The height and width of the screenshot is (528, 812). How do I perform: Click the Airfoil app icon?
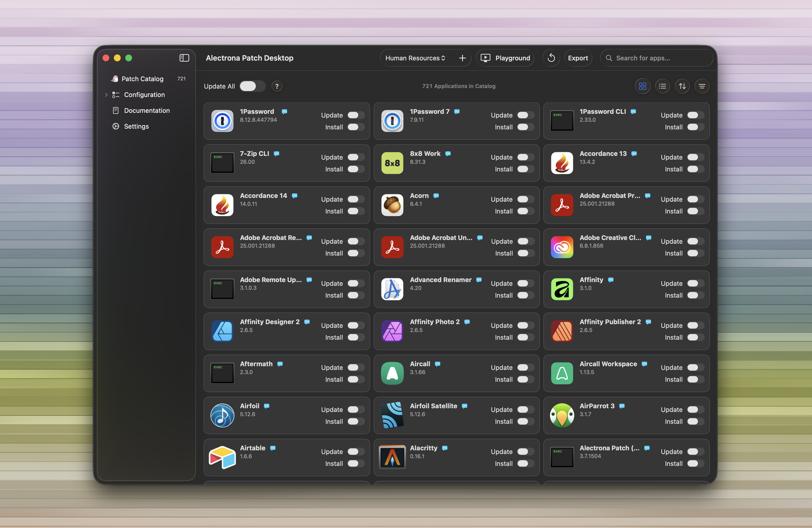[x=222, y=415]
